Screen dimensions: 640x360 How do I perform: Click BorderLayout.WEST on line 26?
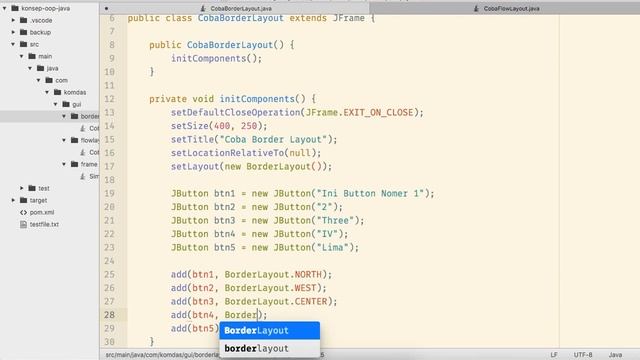pos(270,288)
